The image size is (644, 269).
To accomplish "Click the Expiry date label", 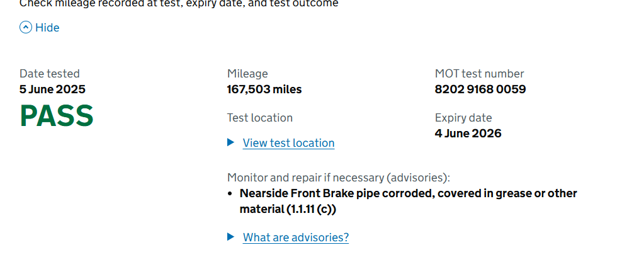I will point(463,118).
